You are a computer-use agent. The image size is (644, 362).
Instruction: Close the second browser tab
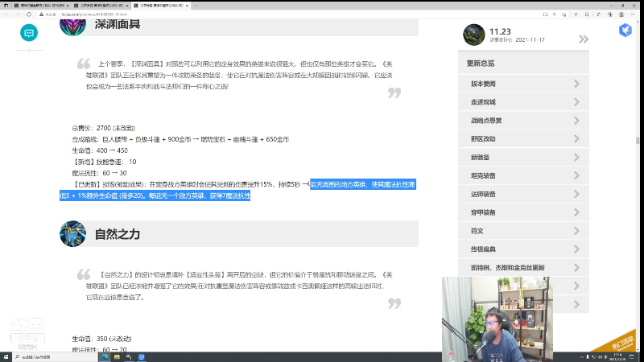tap(127, 6)
